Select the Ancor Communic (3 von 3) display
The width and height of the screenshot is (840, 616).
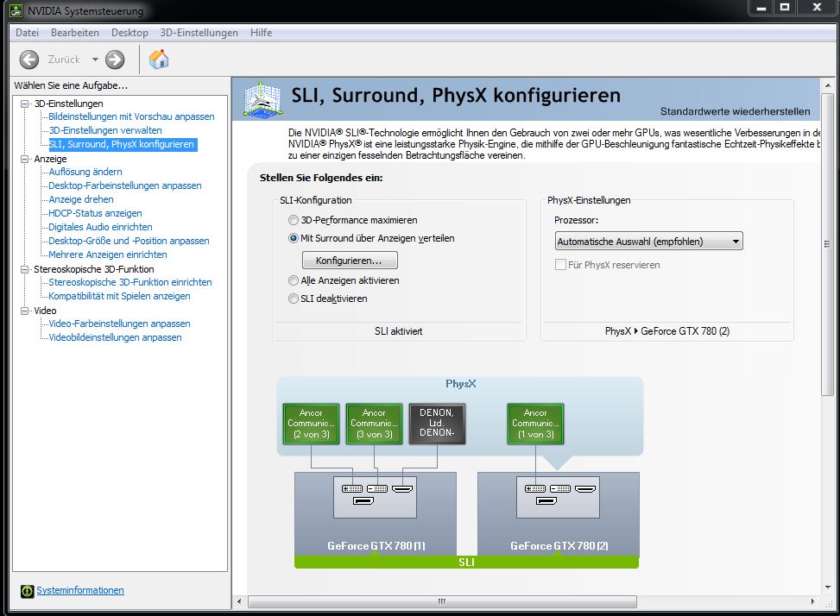(374, 424)
